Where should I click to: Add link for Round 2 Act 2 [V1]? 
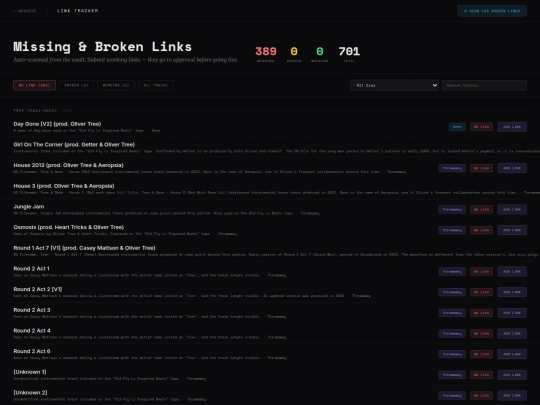click(x=512, y=292)
